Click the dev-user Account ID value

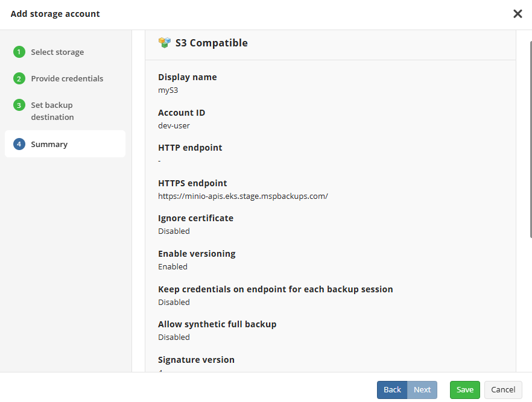point(174,125)
